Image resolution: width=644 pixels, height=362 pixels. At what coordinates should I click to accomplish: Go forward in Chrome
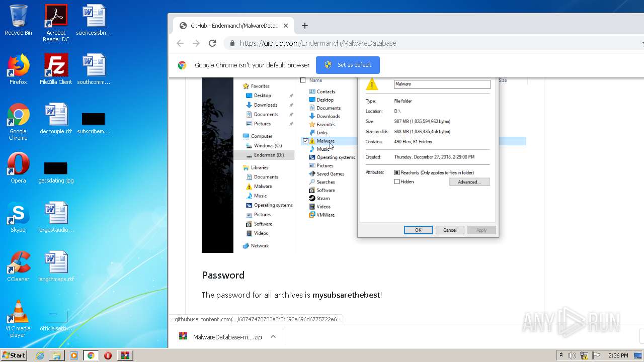[x=196, y=43]
